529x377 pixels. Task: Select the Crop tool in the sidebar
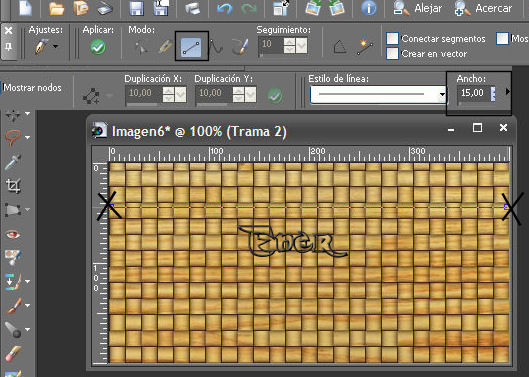pyautogui.click(x=13, y=186)
